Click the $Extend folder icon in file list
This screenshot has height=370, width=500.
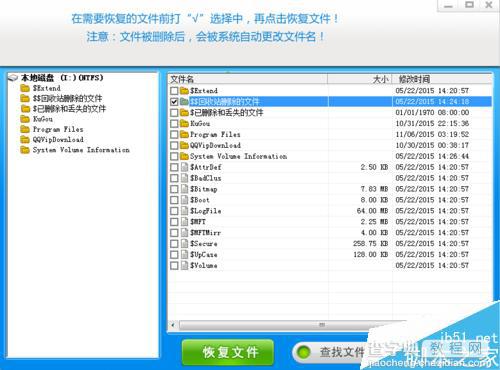(x=184, y=91)
